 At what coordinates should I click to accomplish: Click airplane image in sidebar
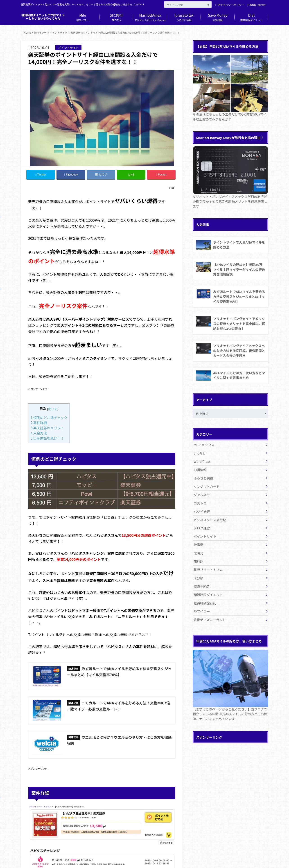(230, 678)
